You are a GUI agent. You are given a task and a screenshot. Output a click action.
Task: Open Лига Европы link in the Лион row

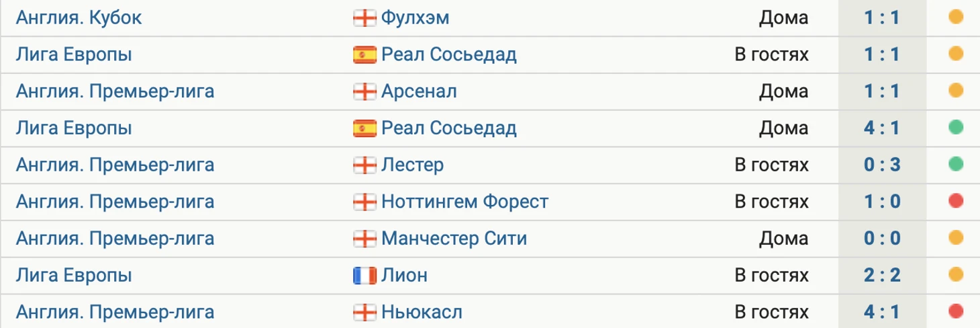74,275
